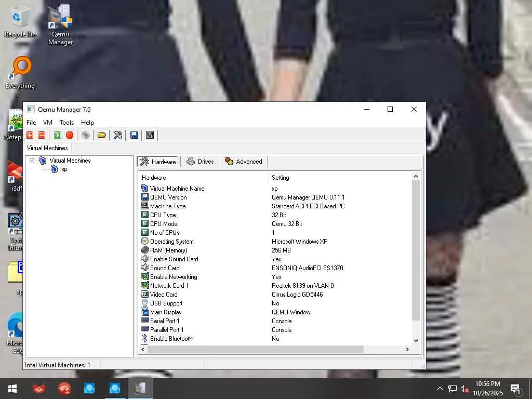Viewport: 532px width, 399px height.
Task: Click the Hardware column header
Action: tap(204, 178)
